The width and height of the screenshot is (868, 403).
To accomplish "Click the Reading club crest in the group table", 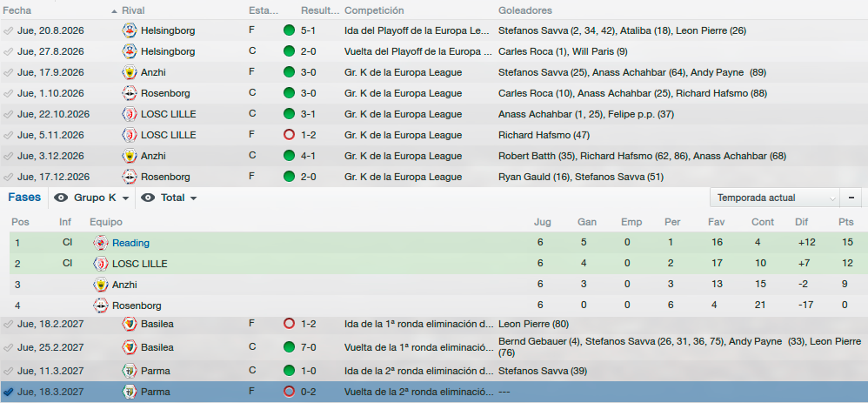I will pyautogui.click(x=101, y=243).
